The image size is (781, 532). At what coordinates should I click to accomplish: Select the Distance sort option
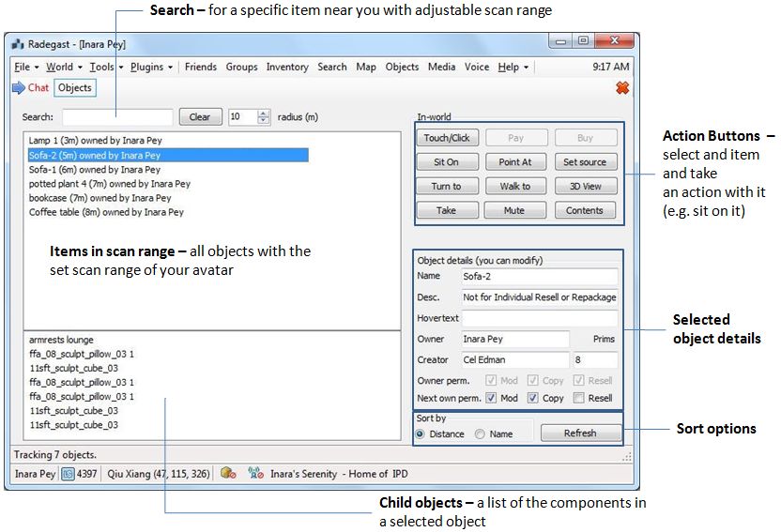tap(421, 433)
